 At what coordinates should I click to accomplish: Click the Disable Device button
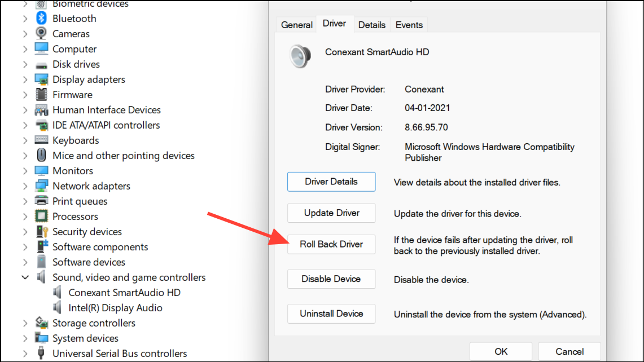tap(331, 279)
